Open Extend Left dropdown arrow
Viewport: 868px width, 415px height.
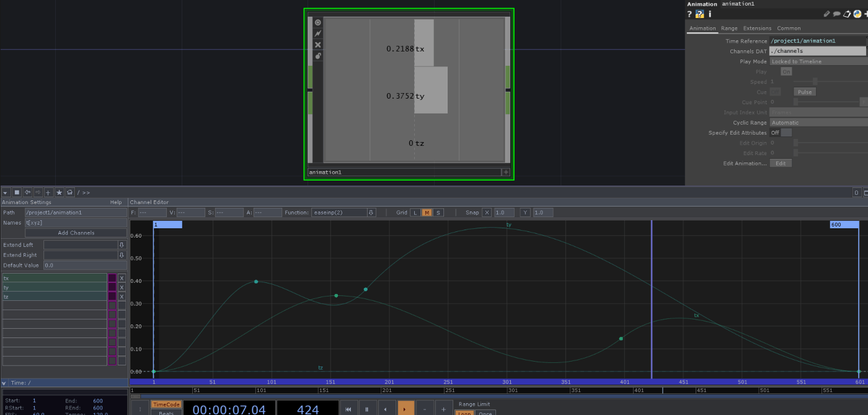pyautogui.click(x=122, y=245)
